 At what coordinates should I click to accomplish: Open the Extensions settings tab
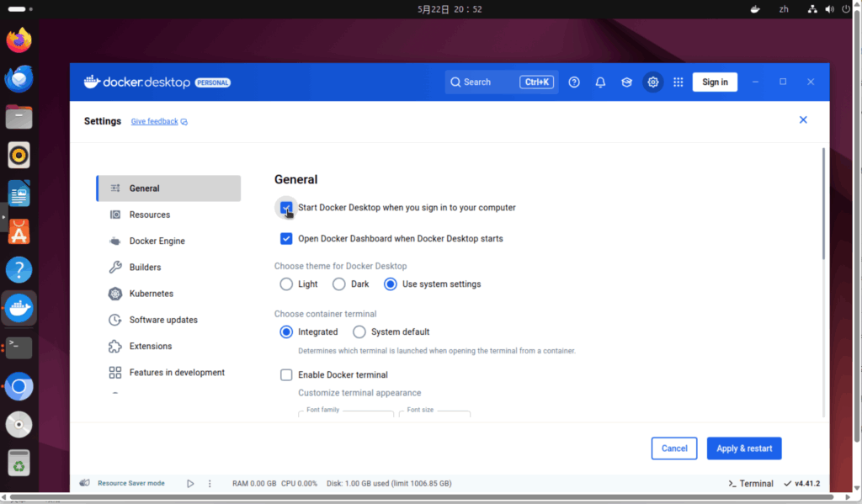coord(168,347)
